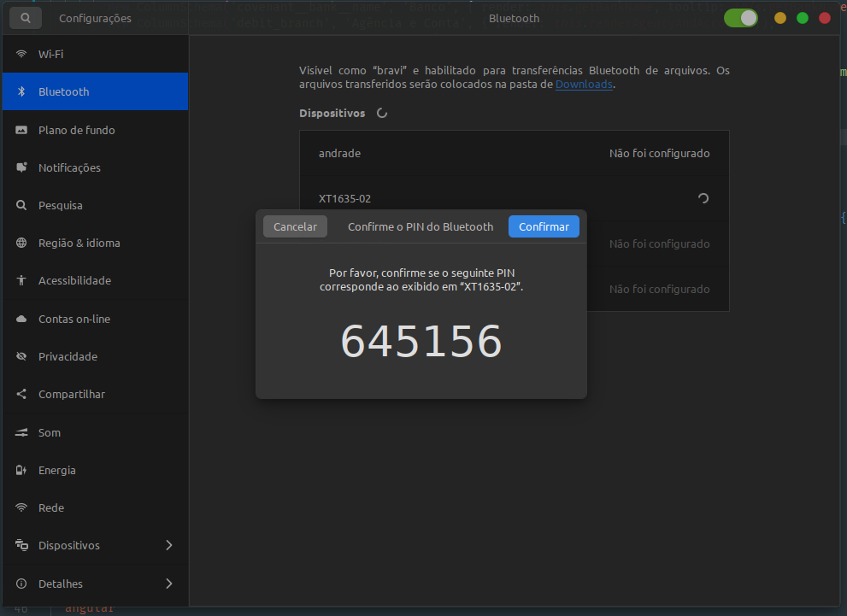This screenshot has height=616, width=847.
Task: Open the Plano de fundo settings
Action: click(x=95, y=130)
